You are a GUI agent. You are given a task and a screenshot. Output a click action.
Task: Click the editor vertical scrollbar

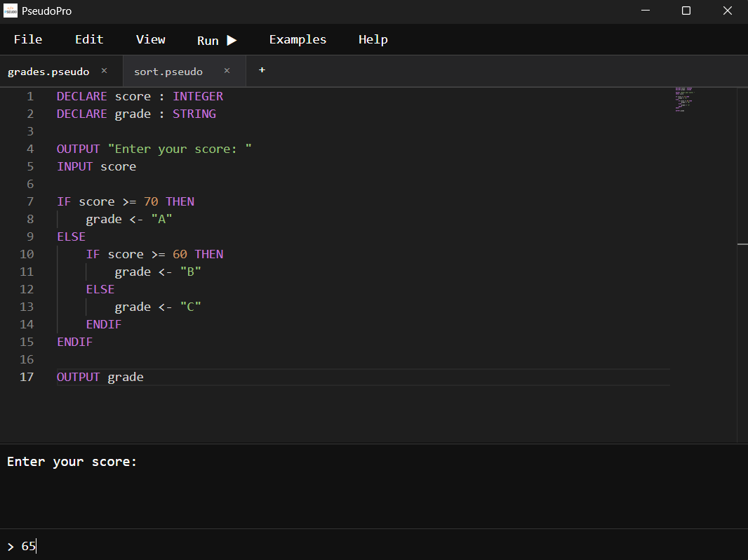click(x=742, y=265)
